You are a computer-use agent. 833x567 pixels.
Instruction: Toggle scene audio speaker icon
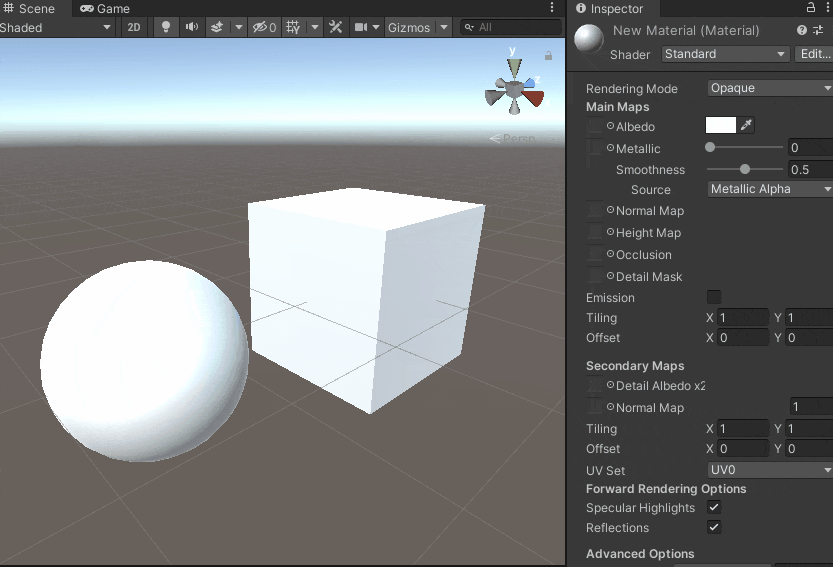tap(192, 27)
